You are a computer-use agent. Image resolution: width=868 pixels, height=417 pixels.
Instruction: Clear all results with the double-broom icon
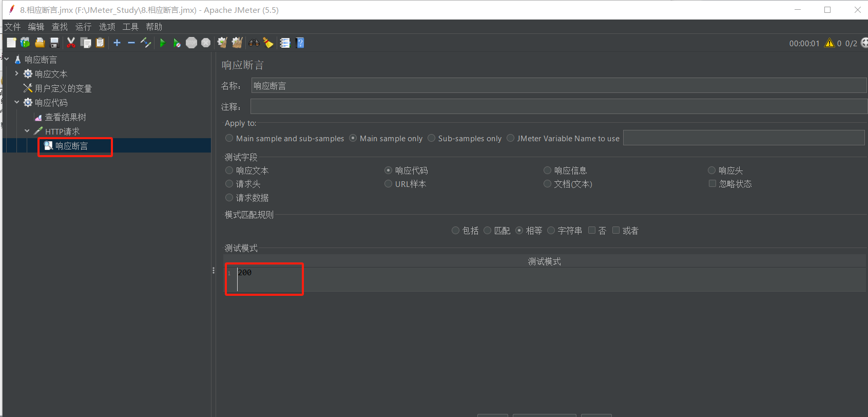[237, 43]
